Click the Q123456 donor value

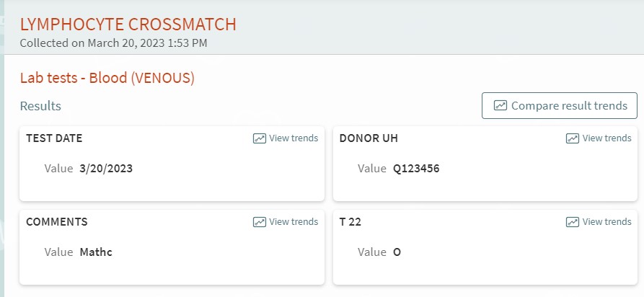(x=416, y=169)
